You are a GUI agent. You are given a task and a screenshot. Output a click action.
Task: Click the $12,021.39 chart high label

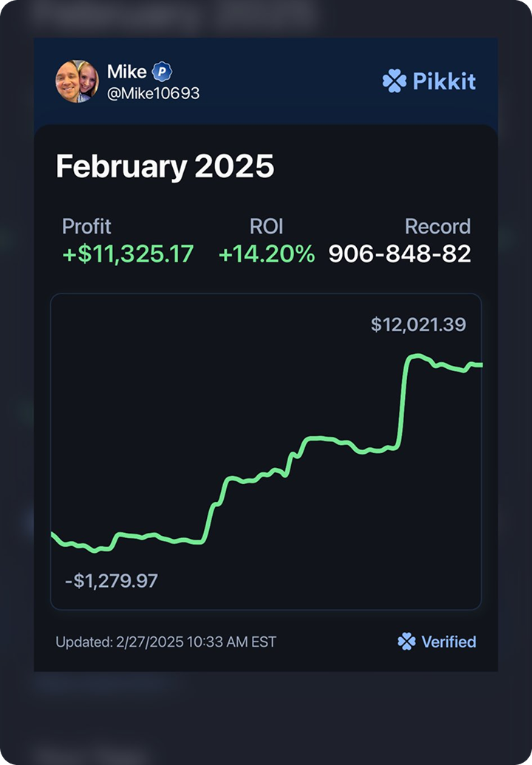click(418, 324)
